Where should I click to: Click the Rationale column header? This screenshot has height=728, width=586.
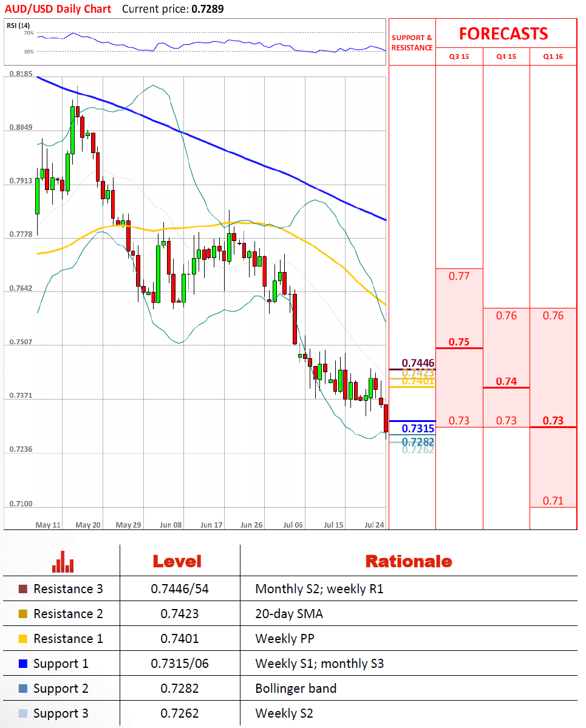[409, 561]
